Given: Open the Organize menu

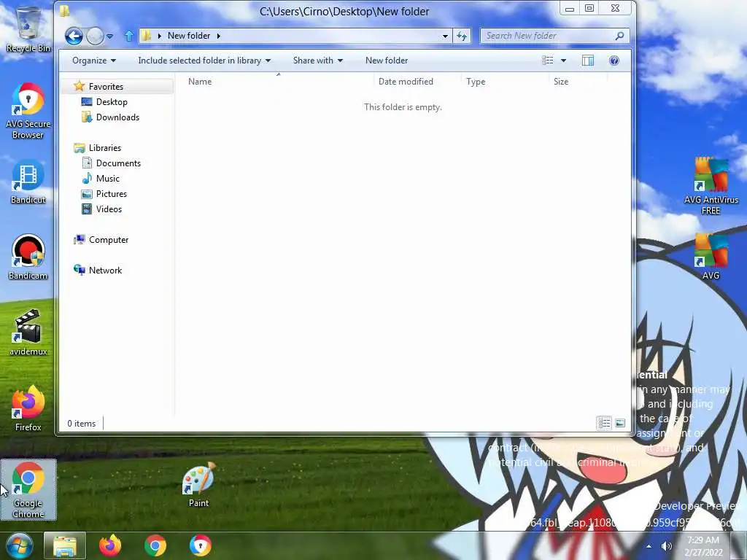Looking at the screenshot, I should coord(94,61).
